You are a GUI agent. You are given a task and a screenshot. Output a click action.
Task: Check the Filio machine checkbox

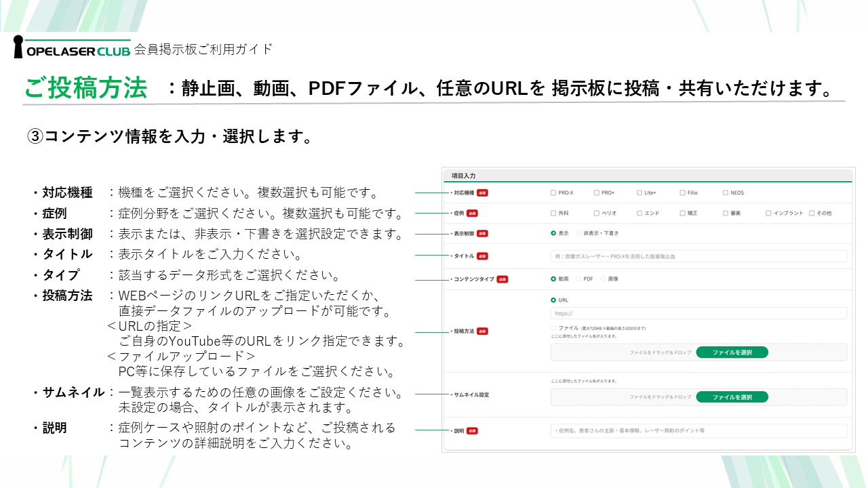tap(682, 193)
